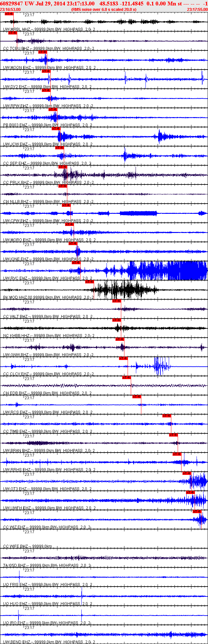Select the 'CC CLCV EHZ' station label

pos(16,374)
